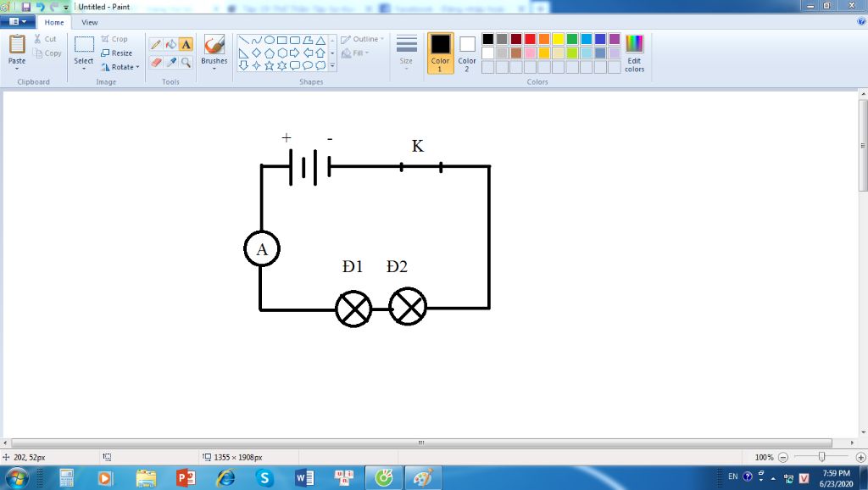The width and height of the screenshot is (868, 490).
Task: Activate the Color 2 background button
Action: click(467, 53)
